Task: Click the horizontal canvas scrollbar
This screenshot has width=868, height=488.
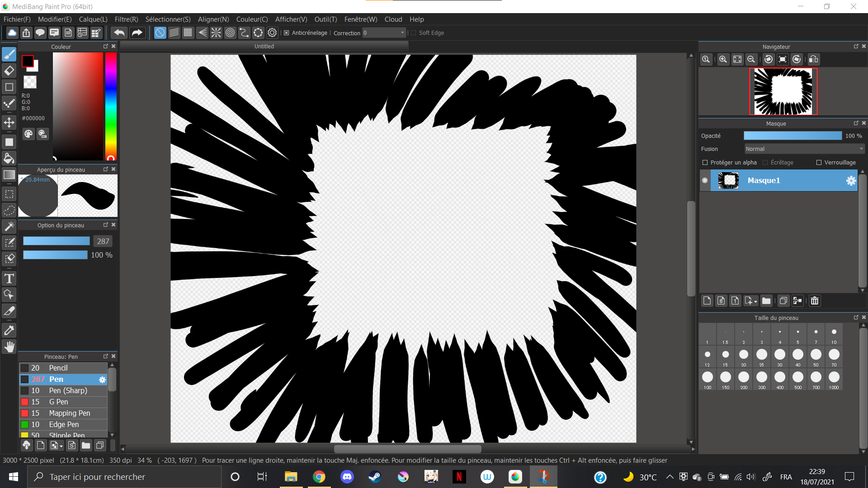Action: [407, 449]
